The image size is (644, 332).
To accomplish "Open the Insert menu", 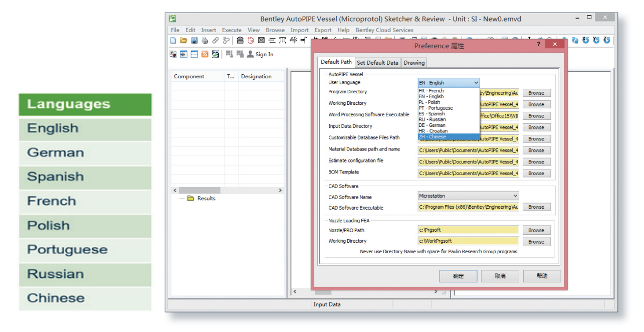I will [x=208, y=30].
